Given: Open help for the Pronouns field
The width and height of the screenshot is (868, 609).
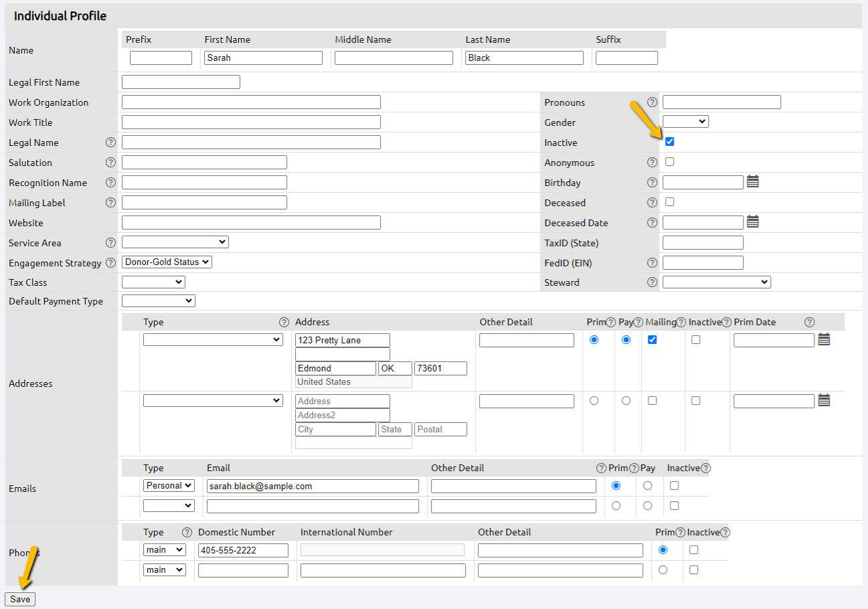Looking at the screenshot, I should pyautogui.click(x=652, y=102).
